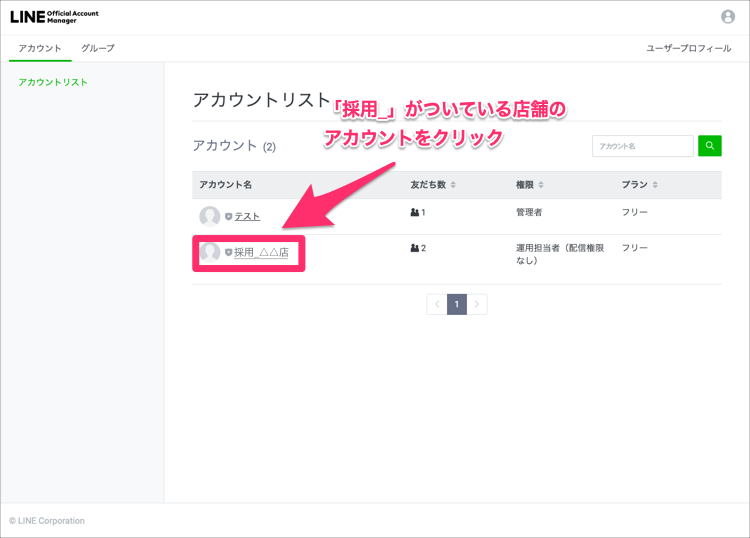Click フリー plan in 採用_△△店 row
The height and width of the screenshot is (538, 750).
[x=635, y=248]
